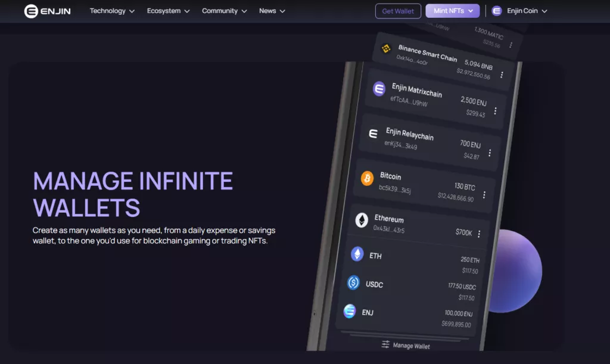Screen dimensions: 610x364
Task: Select the Ethereum wallet name
Action: (x=389, y=219)
